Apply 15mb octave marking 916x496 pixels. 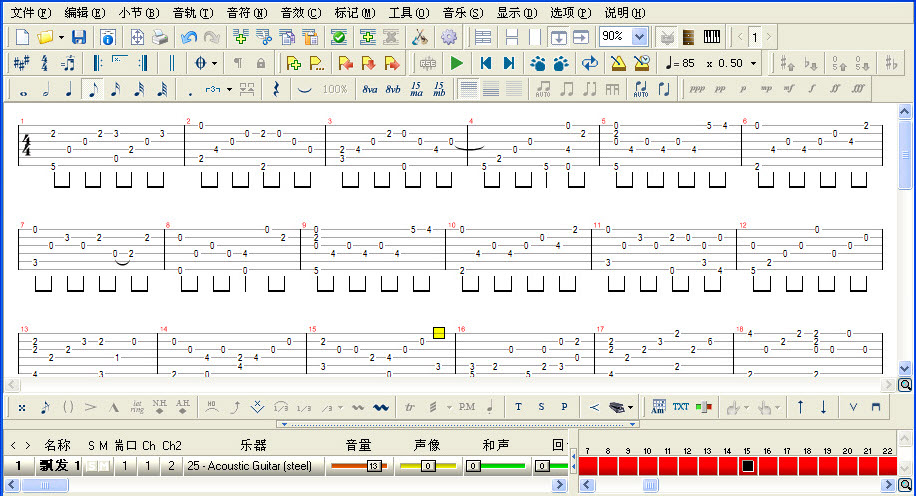click(x=439, y=89)
